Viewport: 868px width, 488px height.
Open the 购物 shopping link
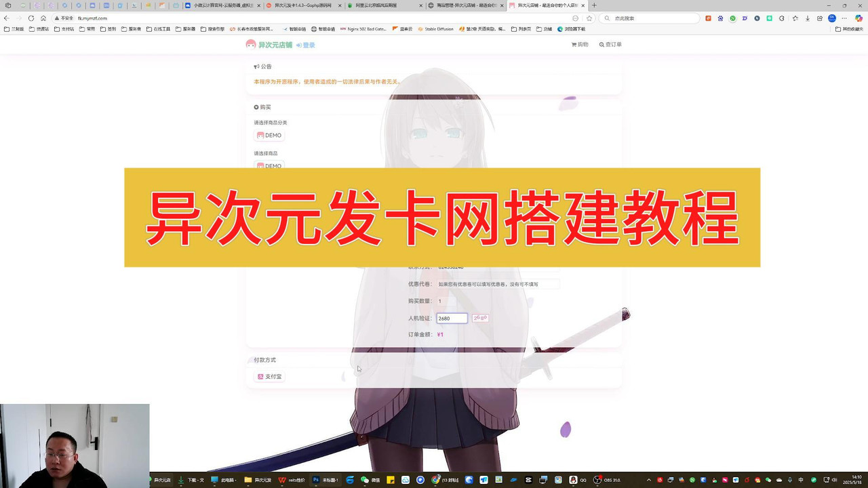coord(580,45)
